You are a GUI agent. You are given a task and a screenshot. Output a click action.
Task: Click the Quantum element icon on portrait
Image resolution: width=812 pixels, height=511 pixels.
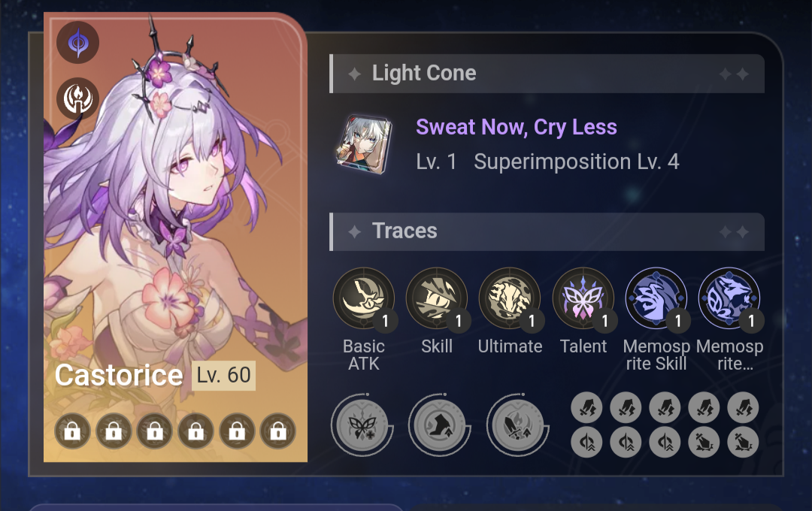point(77,42)
